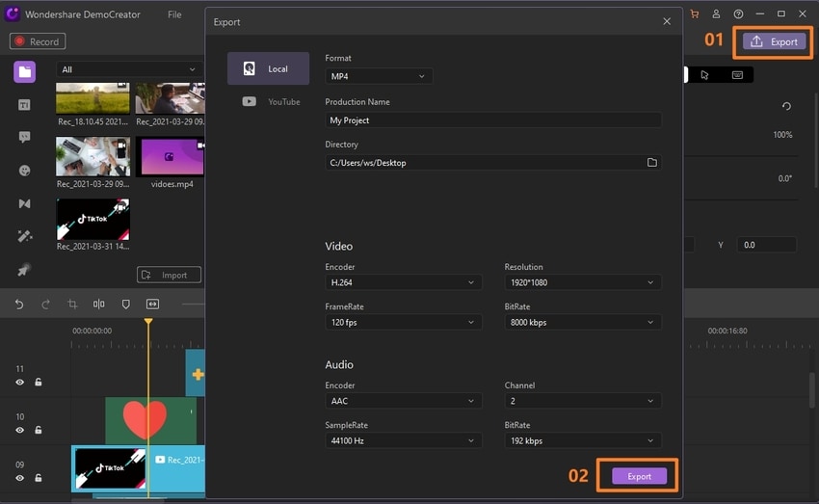Select the Rec_18.10.45 field video thumbnail
Image resolution: width=819 pixels, height=504 pixels.
coord(92,97)
